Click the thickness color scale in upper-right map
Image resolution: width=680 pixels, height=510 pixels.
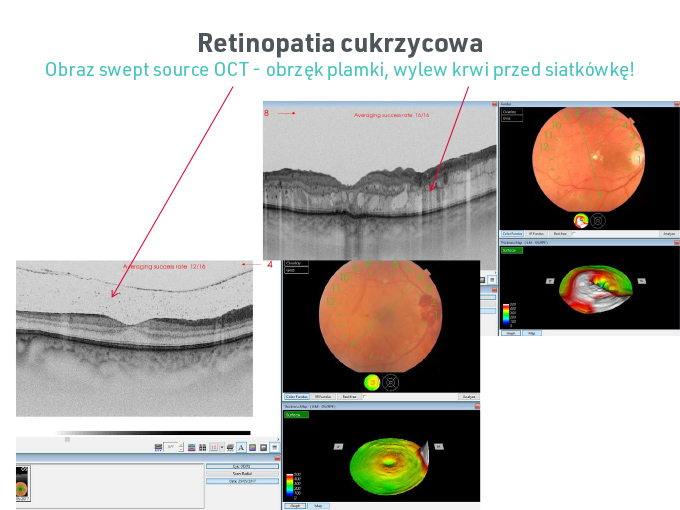pyautogui.click(x=509, y=315)
